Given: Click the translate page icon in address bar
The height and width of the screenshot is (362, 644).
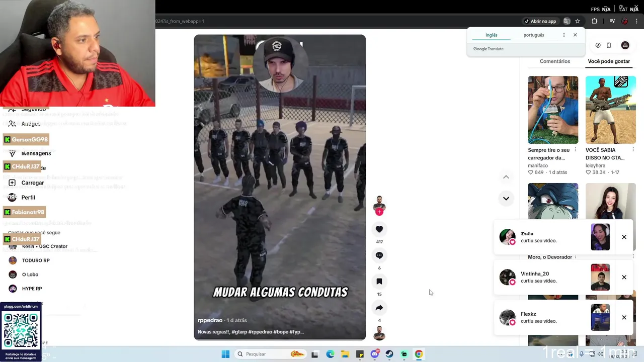Looking at the screenshot, I should point(567,21).
